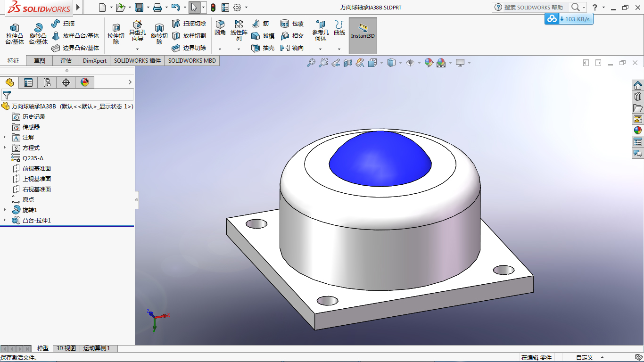Expand the 凸台-拉伸1 feature node
The image size is (644, 362).
tap(5, 220)
